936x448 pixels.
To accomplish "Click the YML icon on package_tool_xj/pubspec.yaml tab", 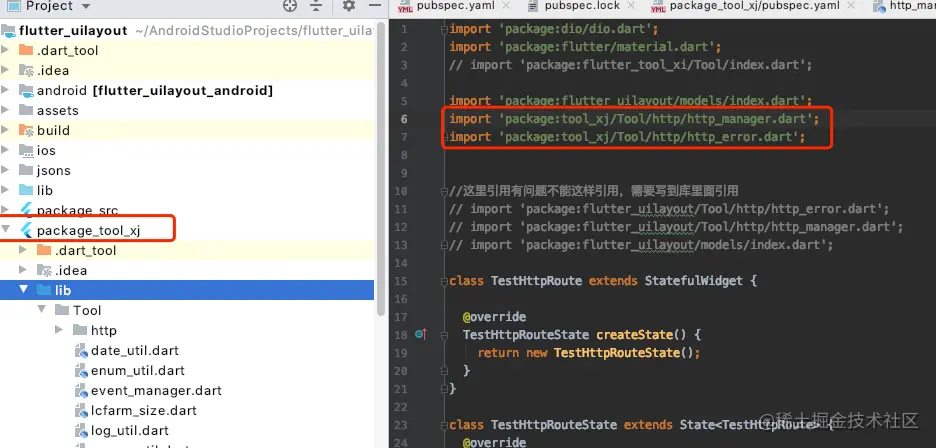I will coord(658,7).
